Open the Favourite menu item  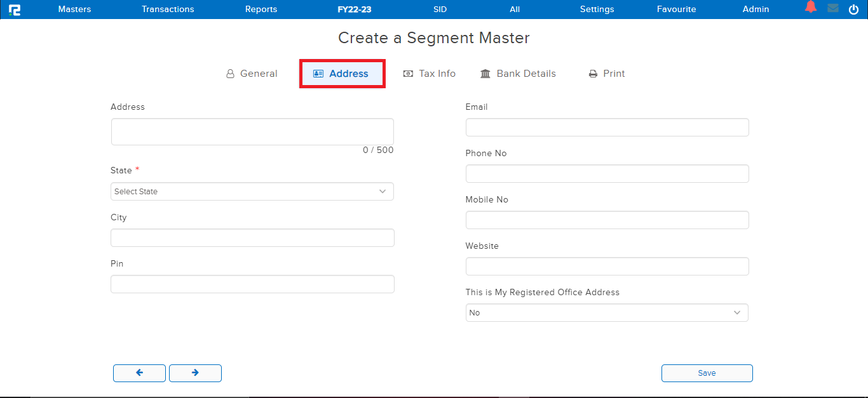coord(676,9)
